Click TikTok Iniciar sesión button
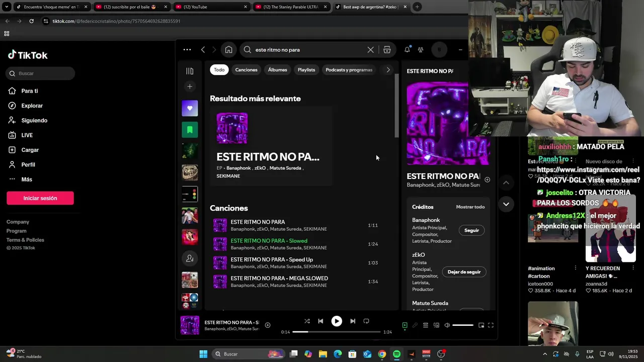644x362 pixels. pyautogui.click(x=40, y=198)
